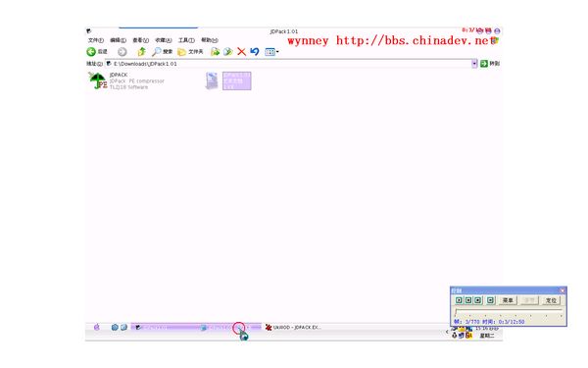This screenshot has height=368, width=588.
Task: Click the fourth playback button in control panel
Action: pyautogui.click(x=490, y=300)
